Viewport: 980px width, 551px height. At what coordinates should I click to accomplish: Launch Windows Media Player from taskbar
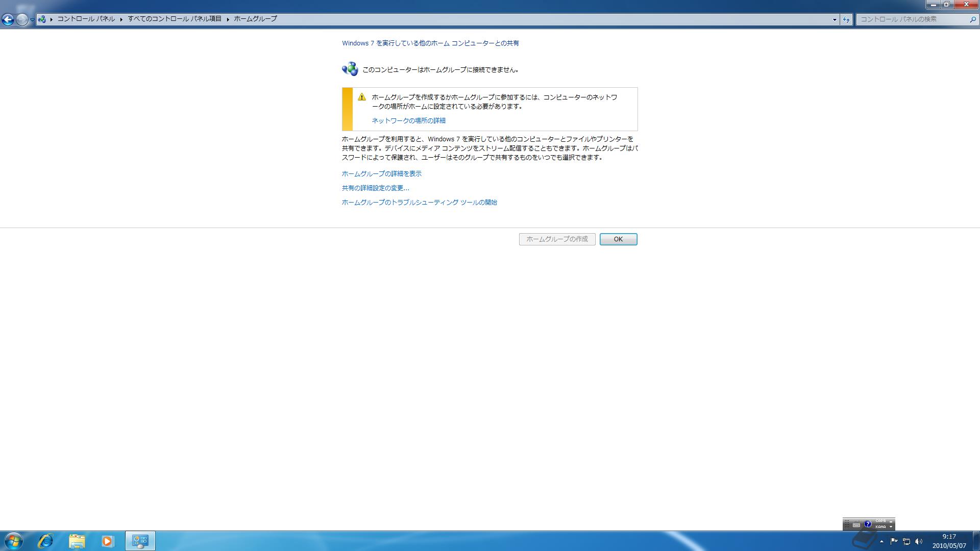pos(107,541)
